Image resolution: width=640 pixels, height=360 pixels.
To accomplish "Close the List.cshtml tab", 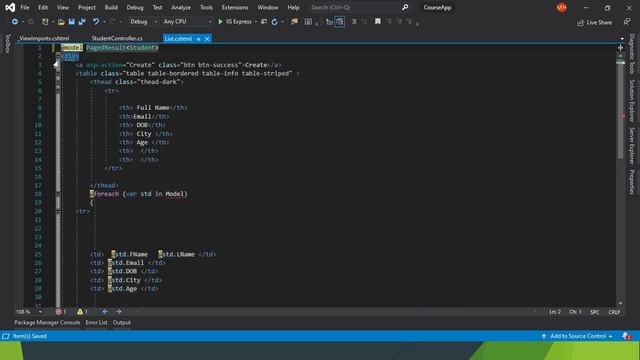I will [x=207, y=39].
